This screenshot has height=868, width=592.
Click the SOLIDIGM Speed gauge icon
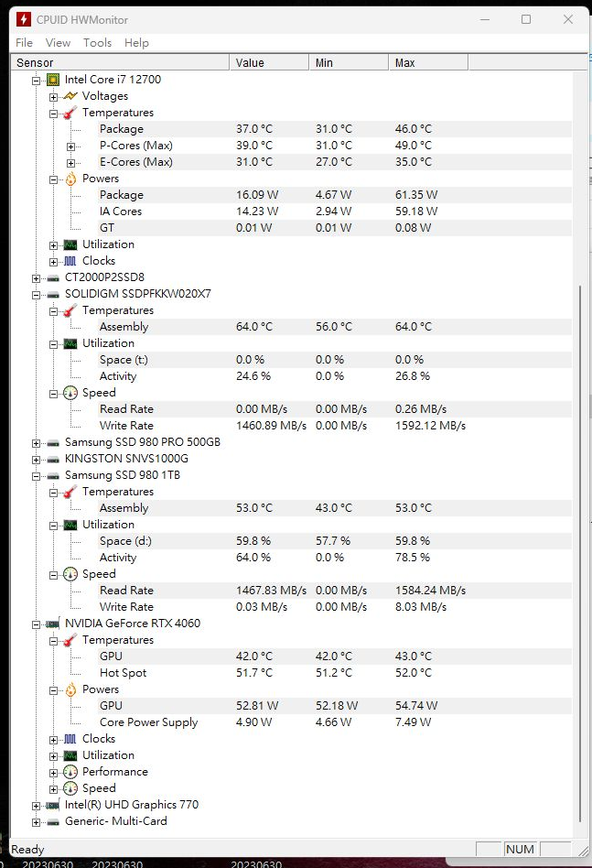point(70,393)
